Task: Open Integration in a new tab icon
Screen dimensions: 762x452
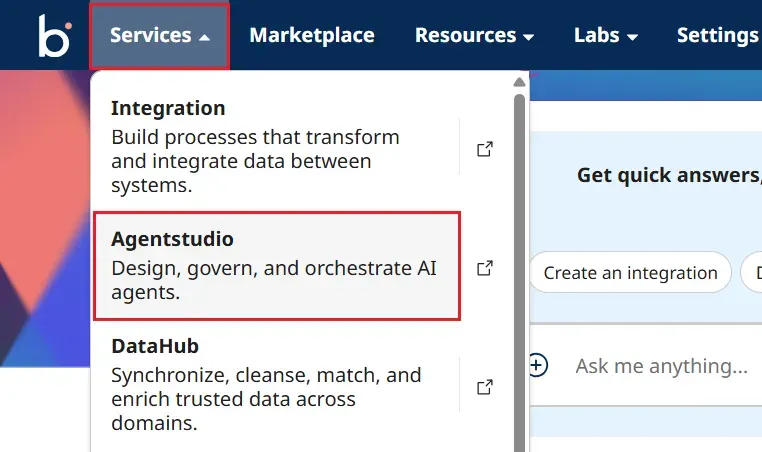Action: (485, 149)
